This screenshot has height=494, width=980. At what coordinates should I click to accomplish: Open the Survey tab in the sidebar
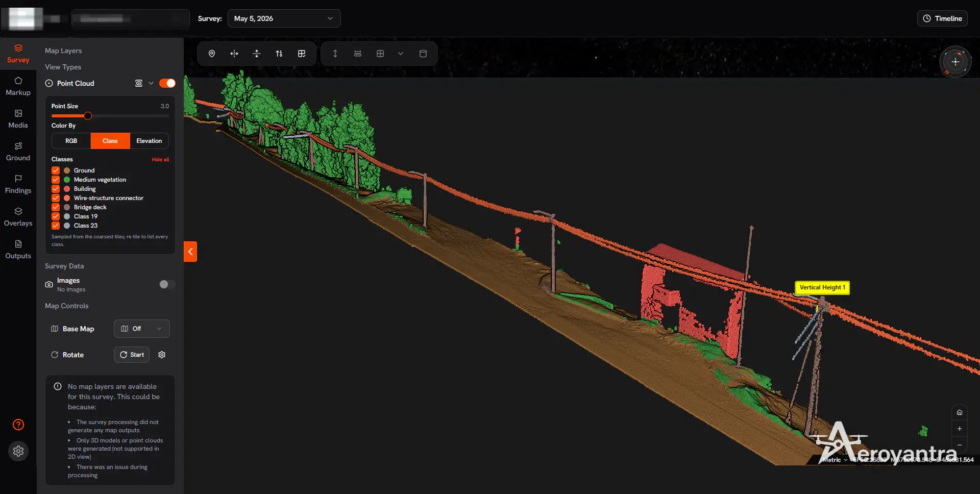point(18,54)
